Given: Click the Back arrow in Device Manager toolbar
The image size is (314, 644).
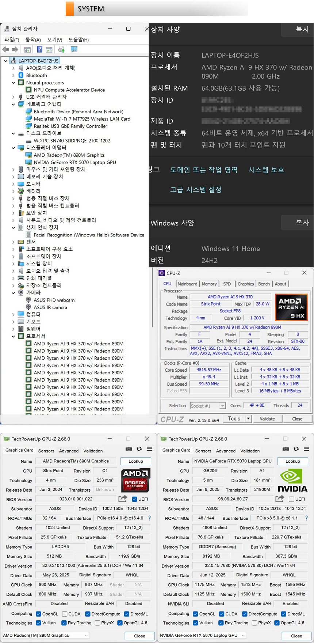Looking at the screenshot, I should 5,49.
